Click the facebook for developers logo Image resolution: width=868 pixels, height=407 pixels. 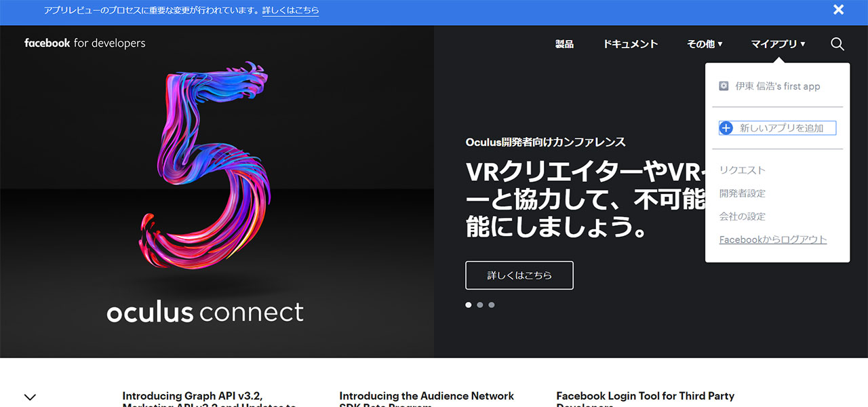click(85, 43)
